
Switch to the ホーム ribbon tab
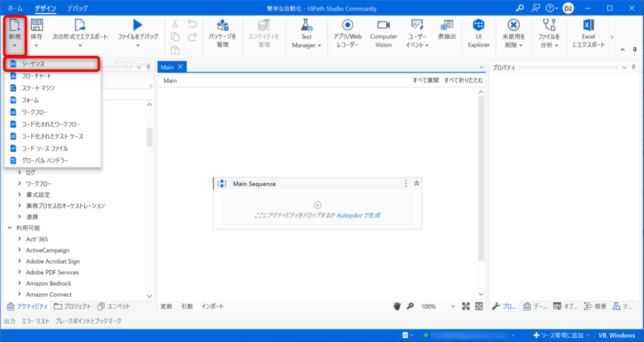coord(15,9)
